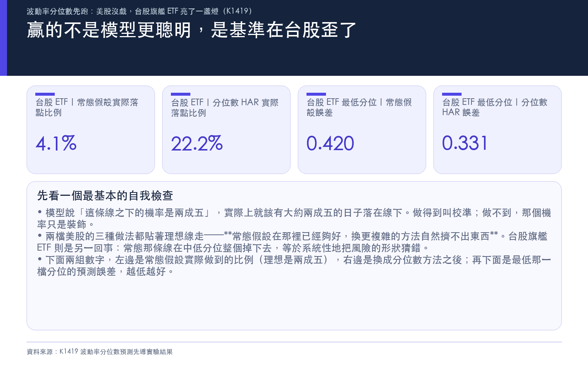Click the 0.331 value
The image size is (588, 368).
465,143
